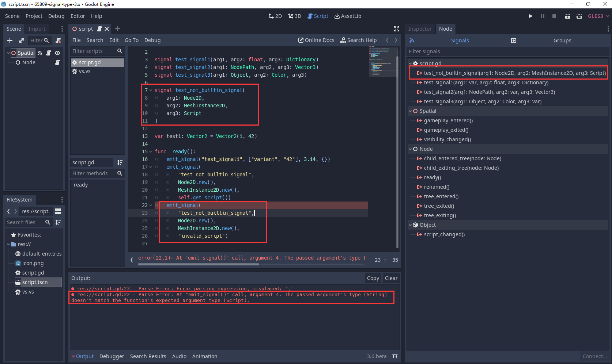Close the script scene tab

(107, 29)
